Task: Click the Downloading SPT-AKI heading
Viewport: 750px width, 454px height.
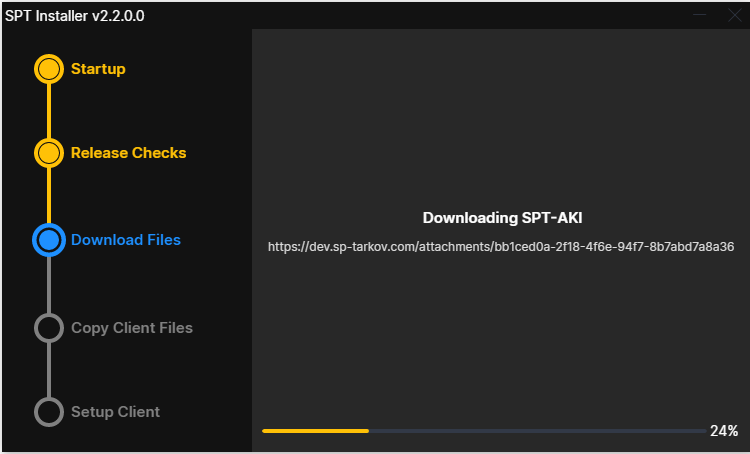Action: [x=502, y=218]
